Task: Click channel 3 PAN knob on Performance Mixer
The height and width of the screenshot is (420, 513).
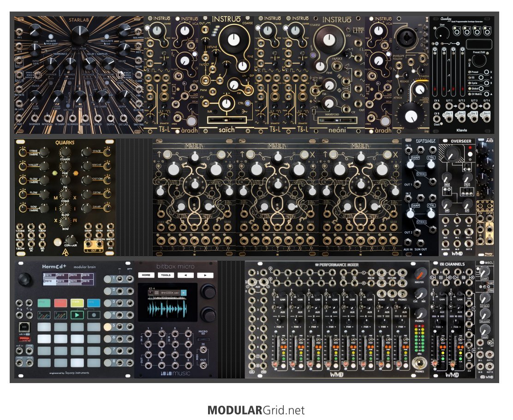Action: (314, 322)
